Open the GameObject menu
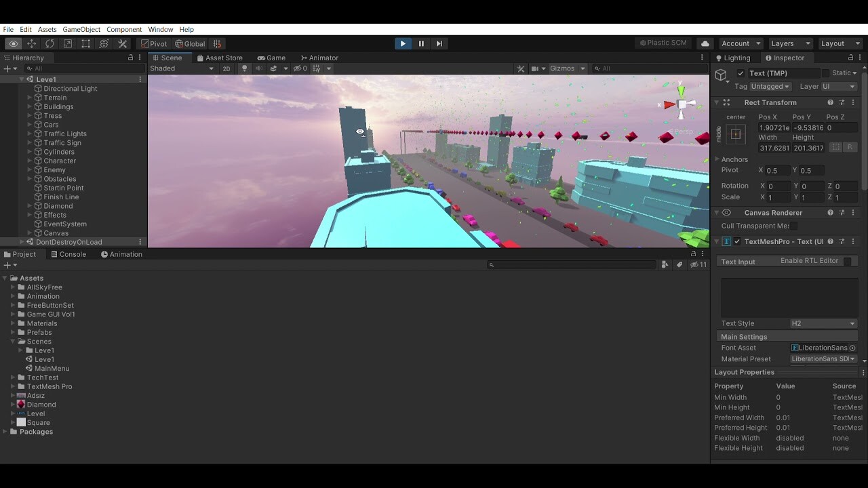This screenshot has width=868, height=488. [81, 29]
